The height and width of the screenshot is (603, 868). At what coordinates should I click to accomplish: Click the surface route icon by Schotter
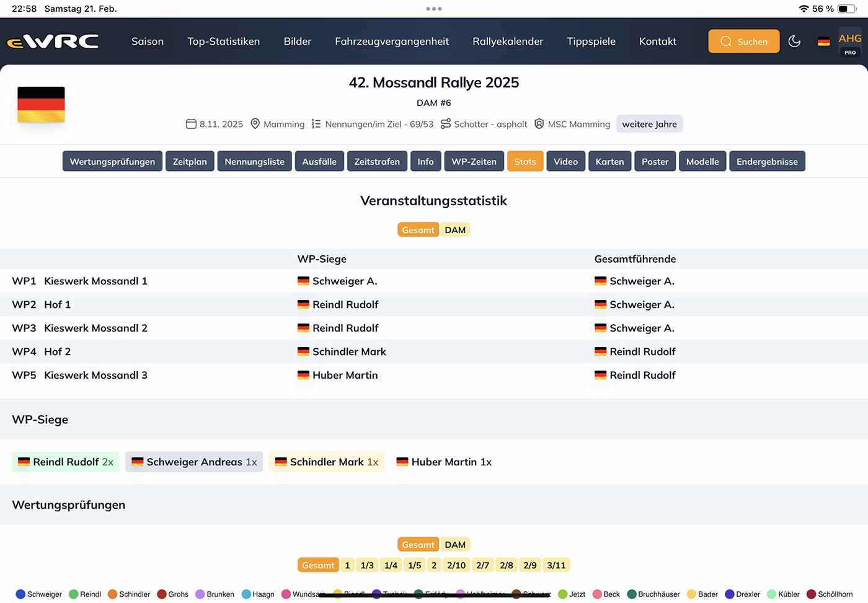pos(445,124)
